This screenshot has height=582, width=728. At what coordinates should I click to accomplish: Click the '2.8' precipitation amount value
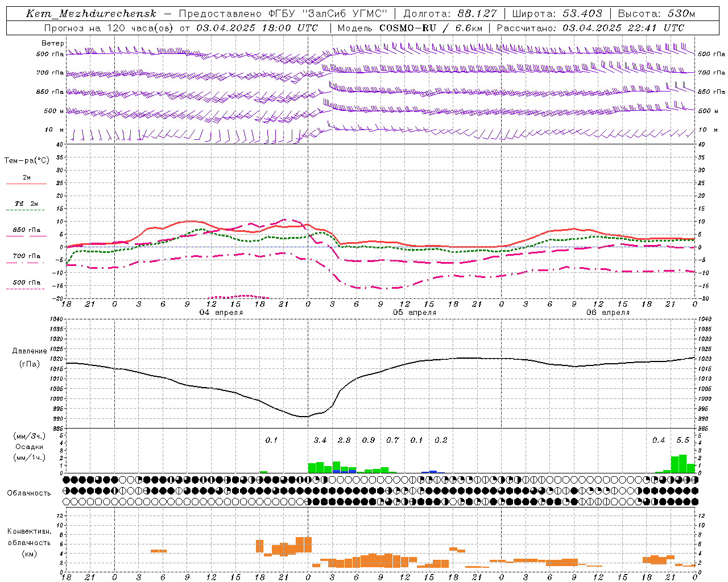[x=344, y=440]
